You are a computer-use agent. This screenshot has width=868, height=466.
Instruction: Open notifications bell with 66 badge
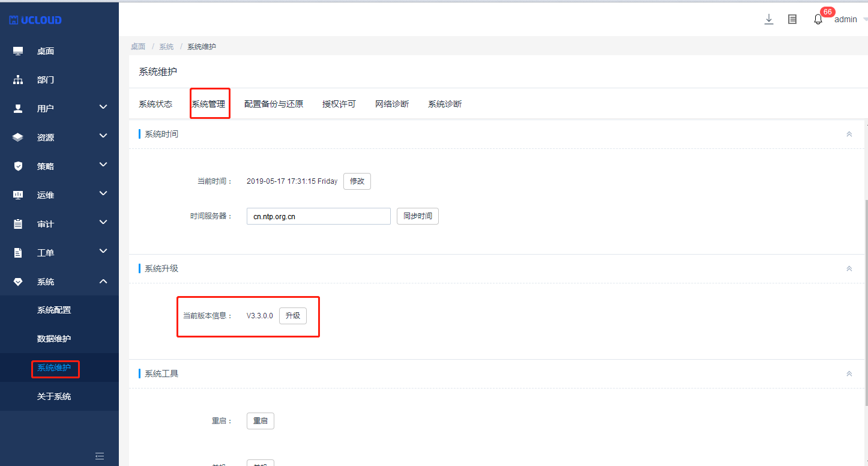coord(818,19)
